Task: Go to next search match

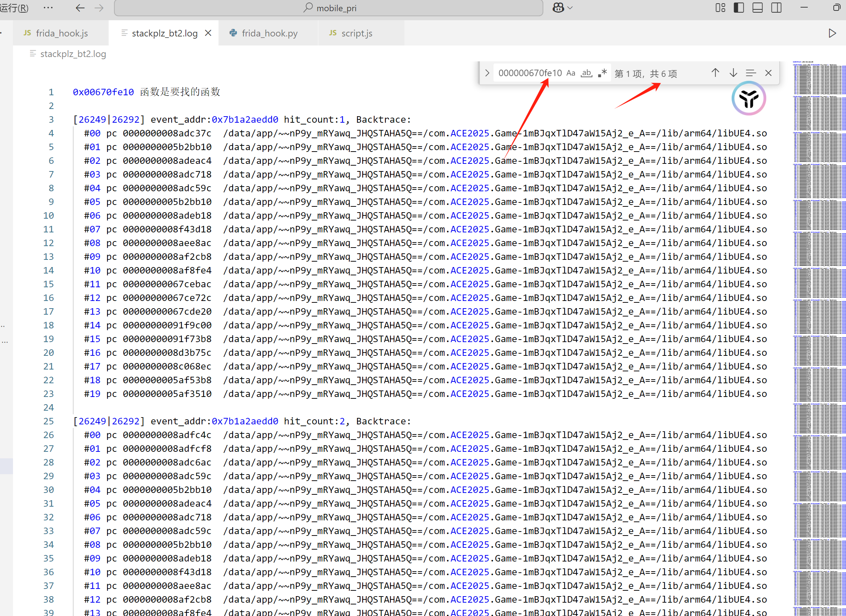Action: tap(733, 73)
